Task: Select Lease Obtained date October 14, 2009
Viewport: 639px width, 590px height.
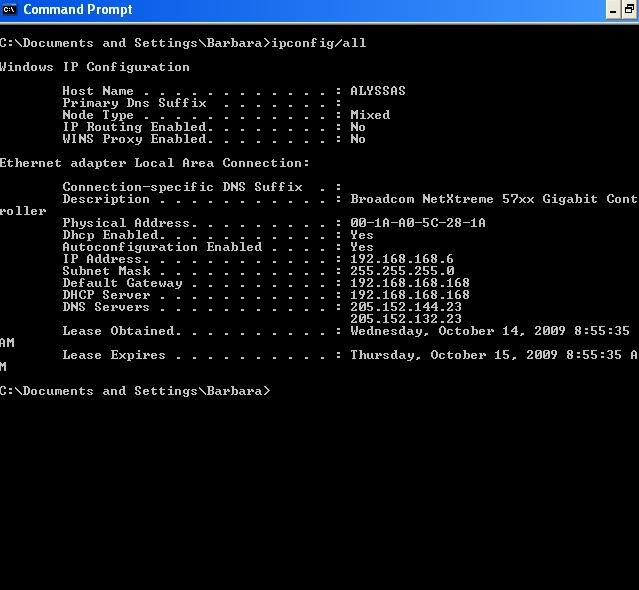Action: (x=502, y=331)
